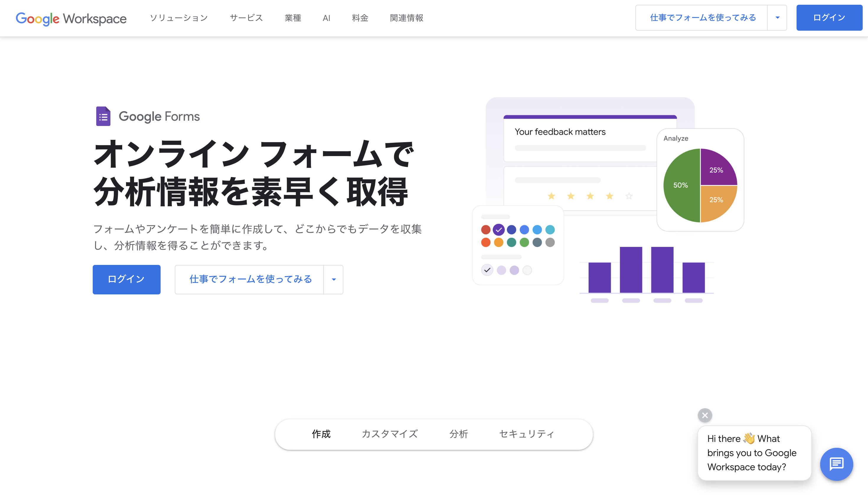The height and width of the screenshot is (495, 868).
Task: Click the first gold rating star
Action: [x=551, y=196]
